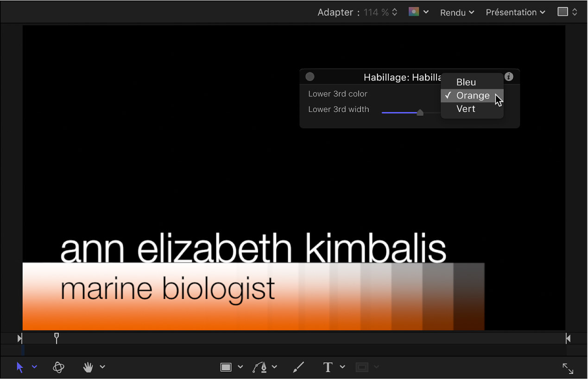Viewport: 588px width, 379px height.
Task: Choose Vert from the color menu
Action: [466, 109]
